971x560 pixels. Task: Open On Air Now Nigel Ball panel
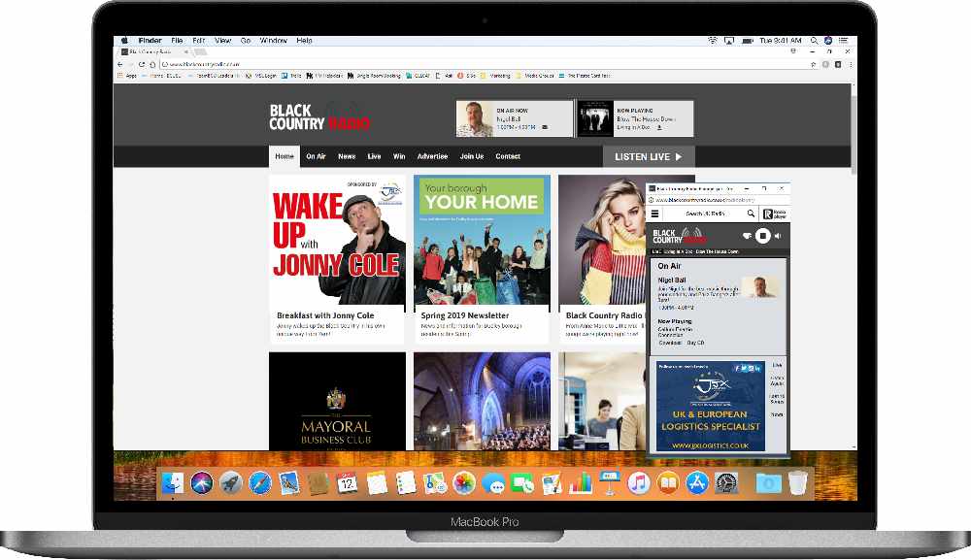point(514,118)
